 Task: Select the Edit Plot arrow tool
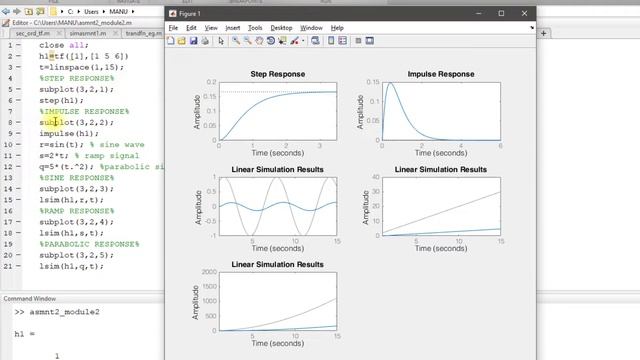(x=221, y=40)
